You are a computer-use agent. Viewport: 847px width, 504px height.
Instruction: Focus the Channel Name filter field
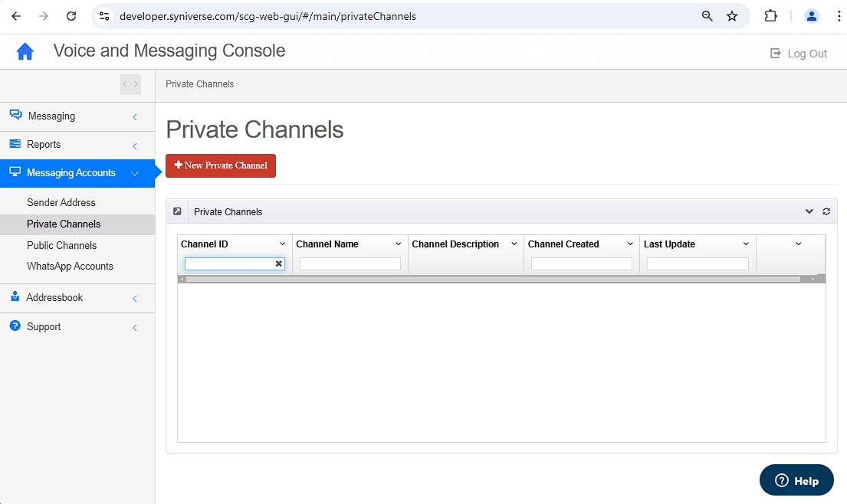pos(350,263)
